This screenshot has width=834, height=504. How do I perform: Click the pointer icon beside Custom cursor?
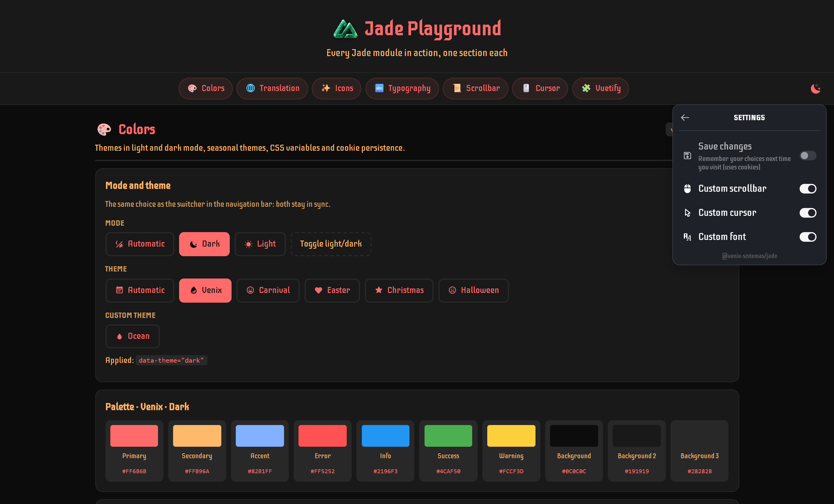687,213
